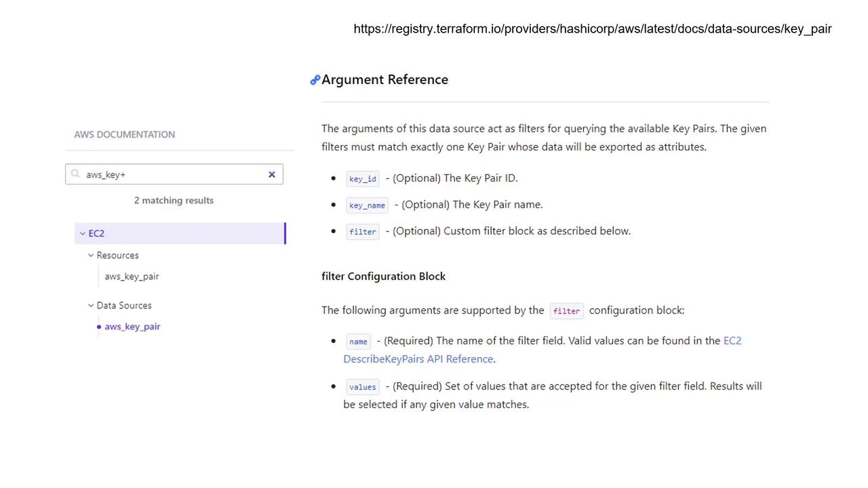Collapse the Data Sources group chevron

point(91,306)
